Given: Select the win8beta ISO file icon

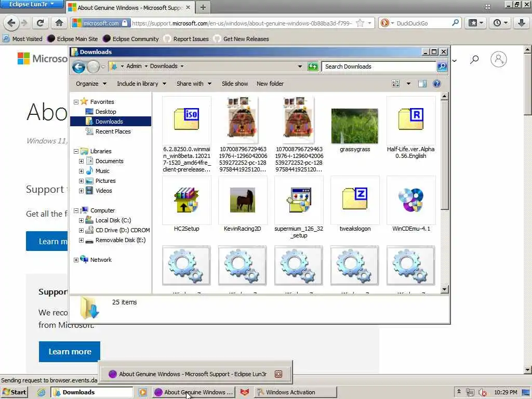Looking at the screenshot, I should click(x=187, y=119).
